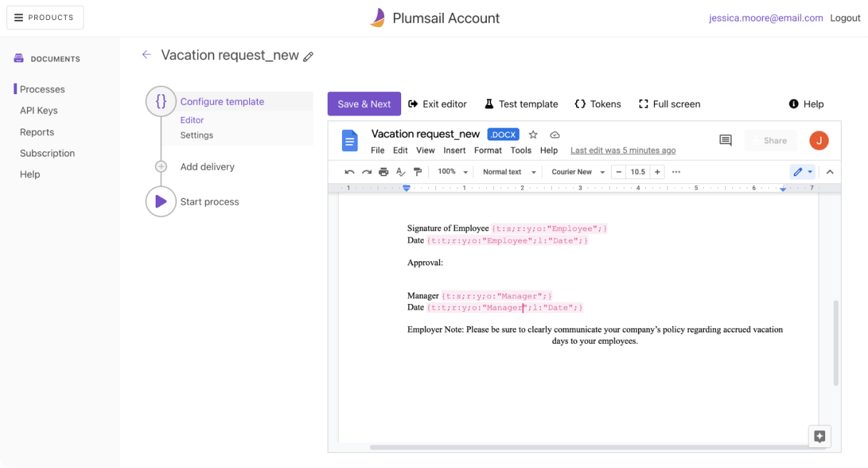Image resolution: width=868 pixels, height=468 pixels.
Task: Click the Undo icon in the document toolbar
Action: click(x=350, y=171)
